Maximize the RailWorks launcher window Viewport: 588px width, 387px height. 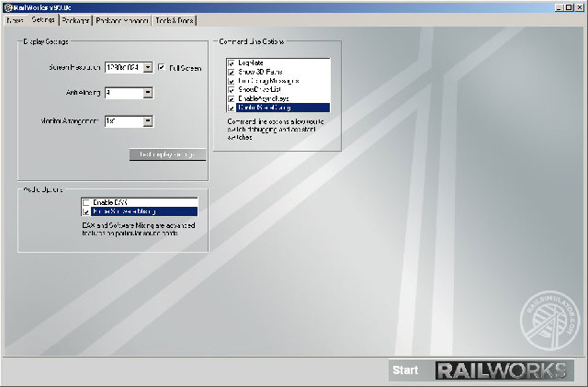(x=568, y=7)
